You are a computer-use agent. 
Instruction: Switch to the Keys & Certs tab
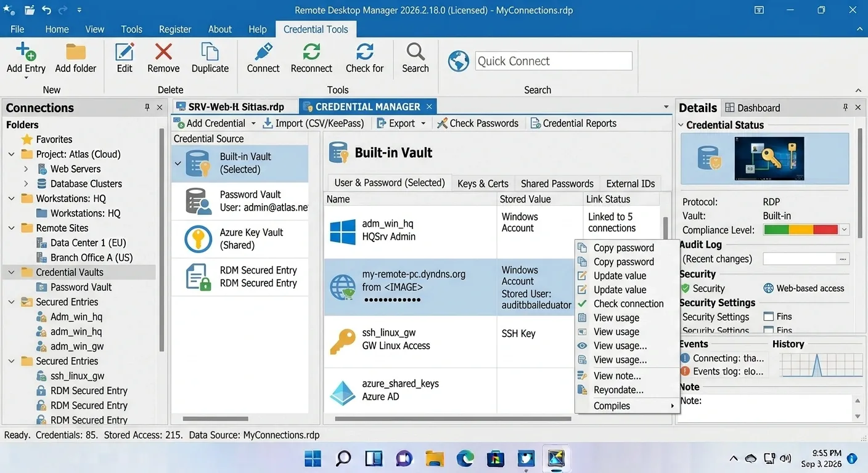pos(483,184)
